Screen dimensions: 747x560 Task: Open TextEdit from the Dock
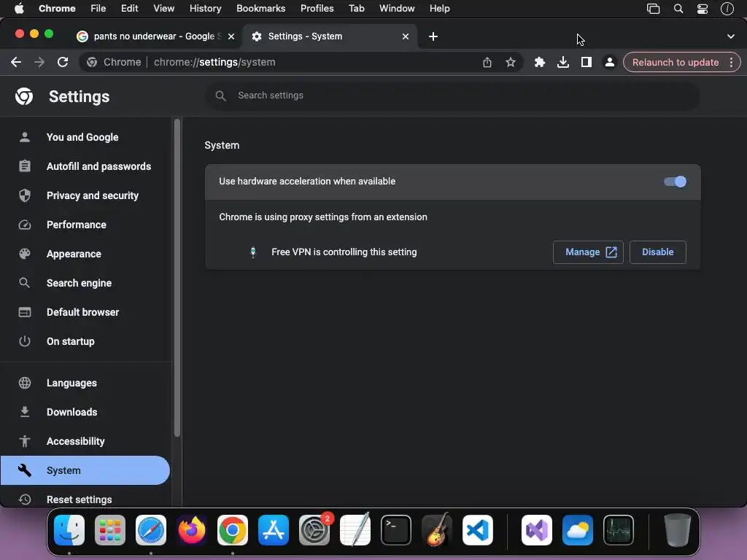click(x=355, y=530)
